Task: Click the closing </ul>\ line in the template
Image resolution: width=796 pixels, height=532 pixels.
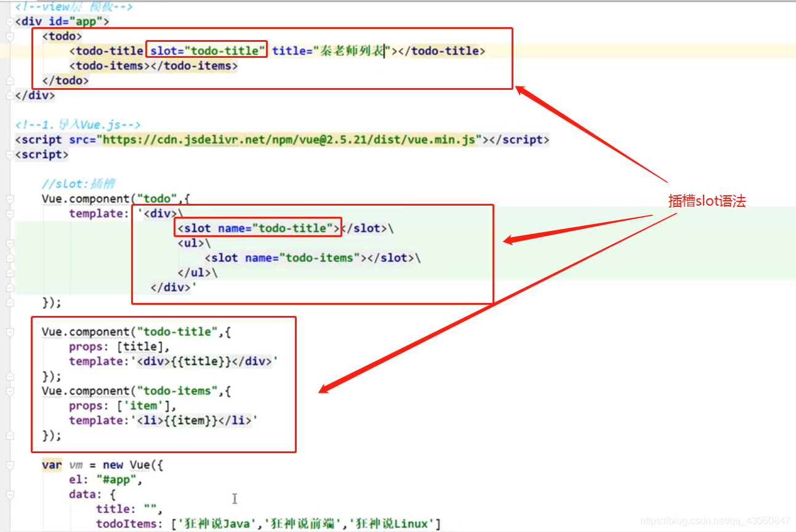Action: point(198,273)
